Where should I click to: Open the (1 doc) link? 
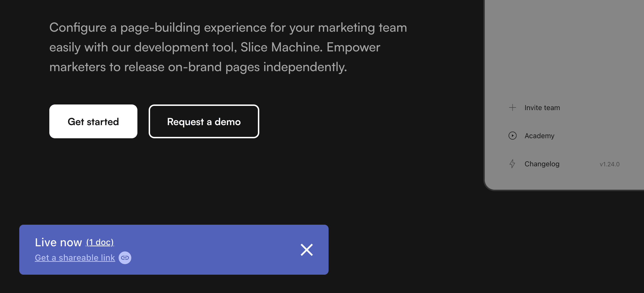point(100,242)
